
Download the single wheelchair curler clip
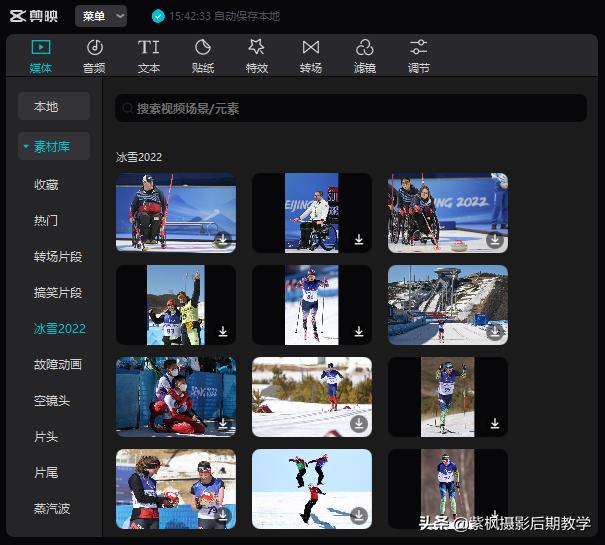[x=223, y=239]
